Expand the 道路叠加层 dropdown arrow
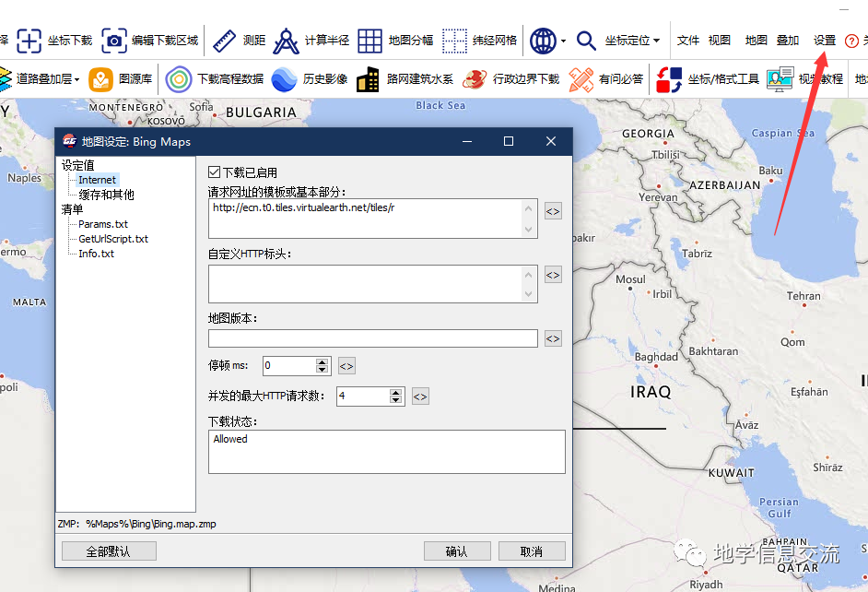Viewport: 868px width, 592px height. pos(77,79)
